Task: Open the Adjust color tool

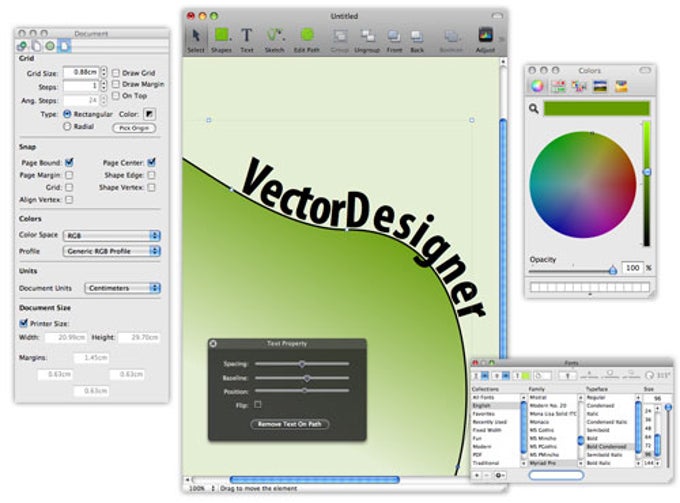Action: pos(485,40)
